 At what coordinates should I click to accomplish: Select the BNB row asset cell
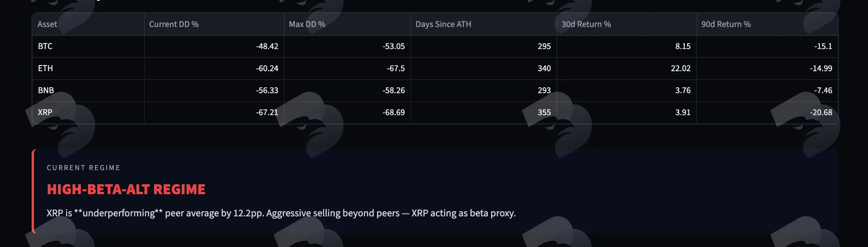[88, 91]
